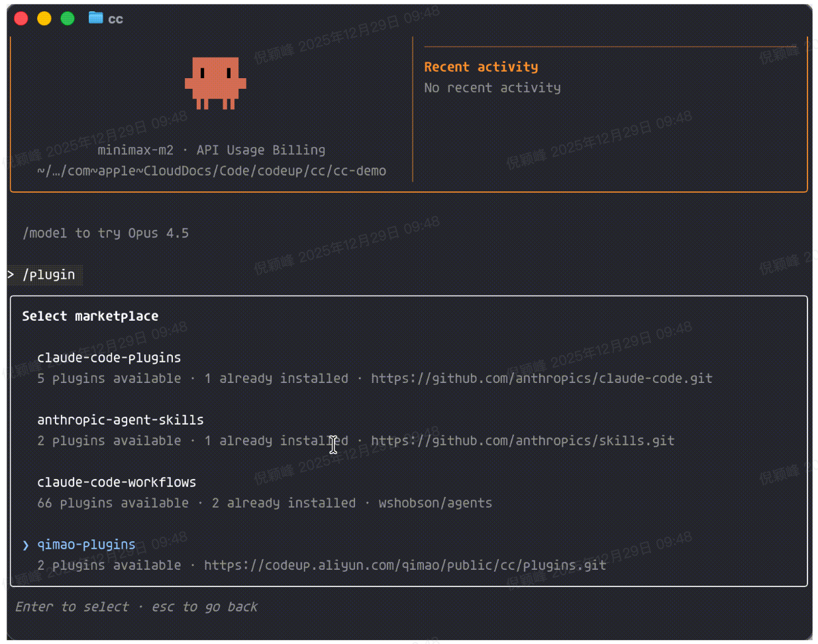Open the anthropics/skills.git GitHub URL
This screenshot has width=818, height=644.
(x=522, y=441)
